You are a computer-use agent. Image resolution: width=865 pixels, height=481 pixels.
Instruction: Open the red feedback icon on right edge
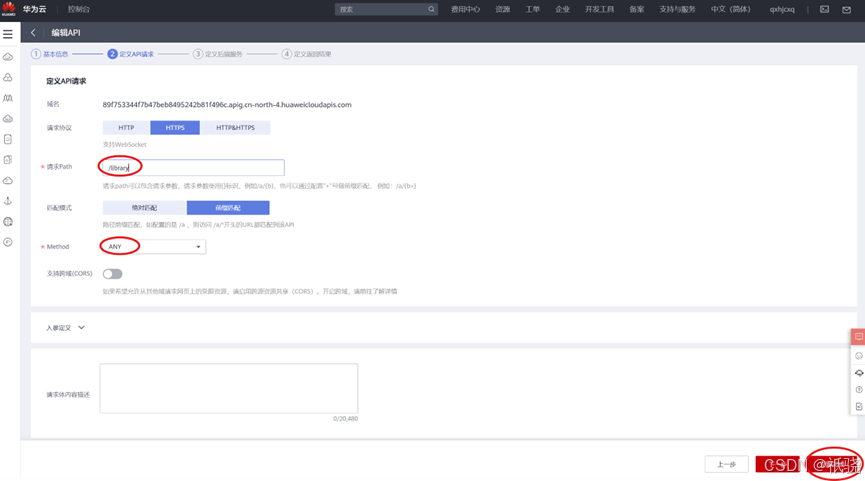coord(858,336)
